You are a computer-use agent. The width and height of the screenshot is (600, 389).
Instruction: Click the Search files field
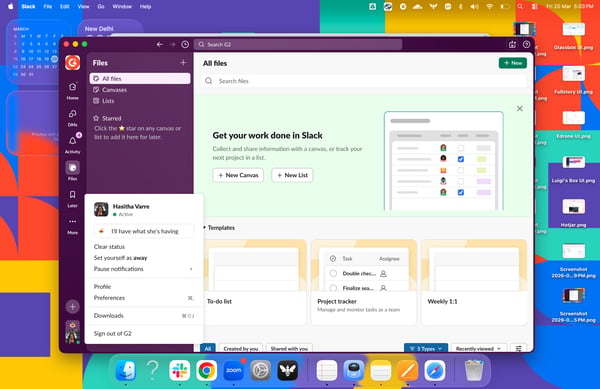point(364,81)
